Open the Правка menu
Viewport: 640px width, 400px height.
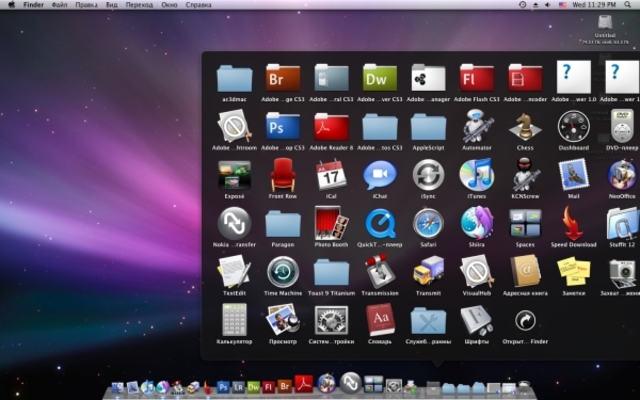click(x=86, y=5)
